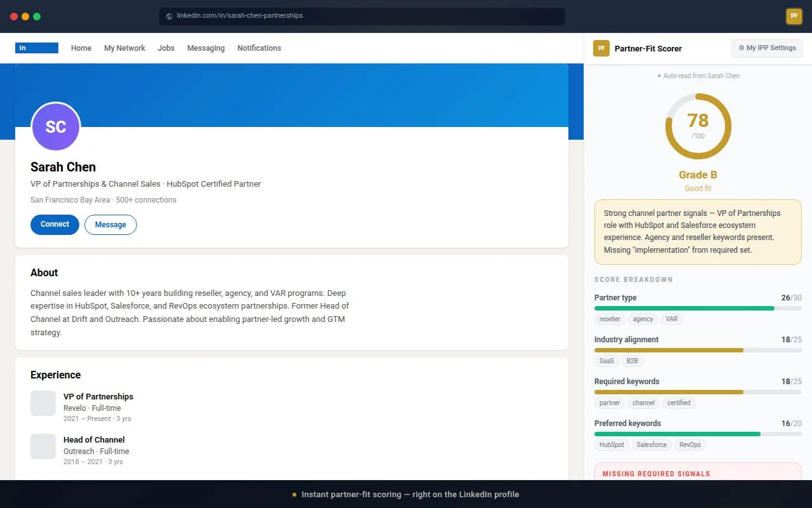Click the "Grade B" label
The width and height of the screenshot is (812, 508).
pyautogui.click(x=698, y=175)
